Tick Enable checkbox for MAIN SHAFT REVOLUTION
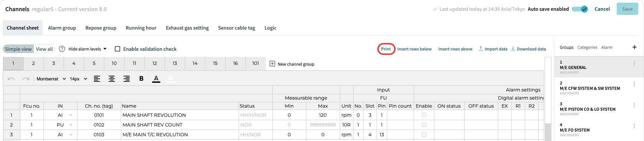Screen dimensions: 644x141 (424, 115)
